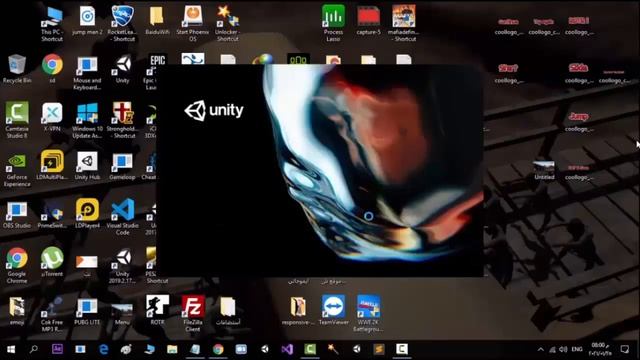Screen dimensions: 640x360
Task: Open Sublime Text from taskbar
Action: (x=379, y=349)
